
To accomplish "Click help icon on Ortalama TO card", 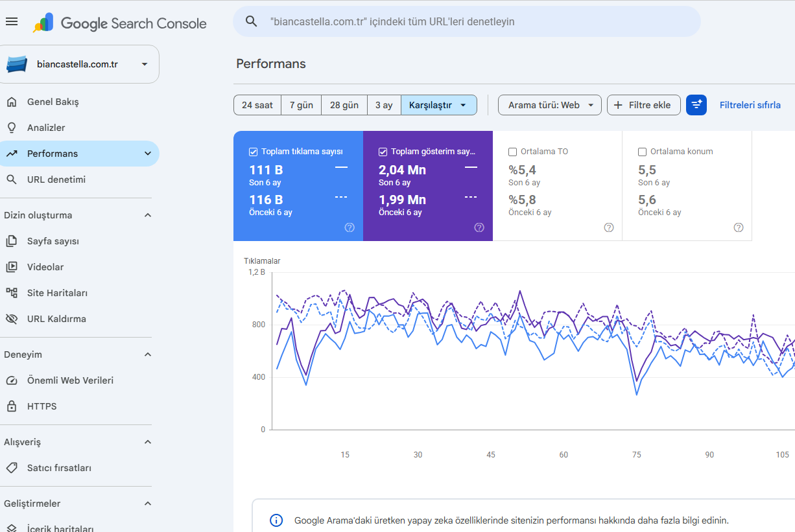I will (x=609, y=227).
